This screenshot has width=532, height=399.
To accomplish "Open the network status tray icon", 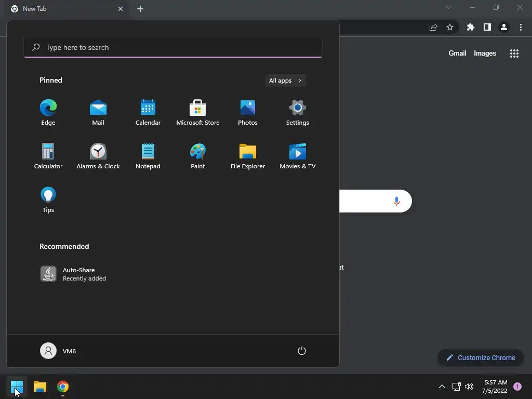I will click(x=456, y=387).
